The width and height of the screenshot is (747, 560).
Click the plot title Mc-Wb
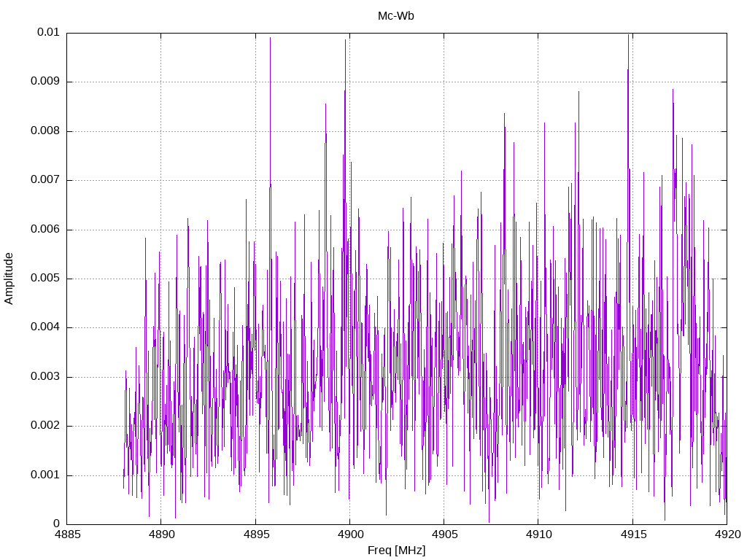(x=396, y=16)
